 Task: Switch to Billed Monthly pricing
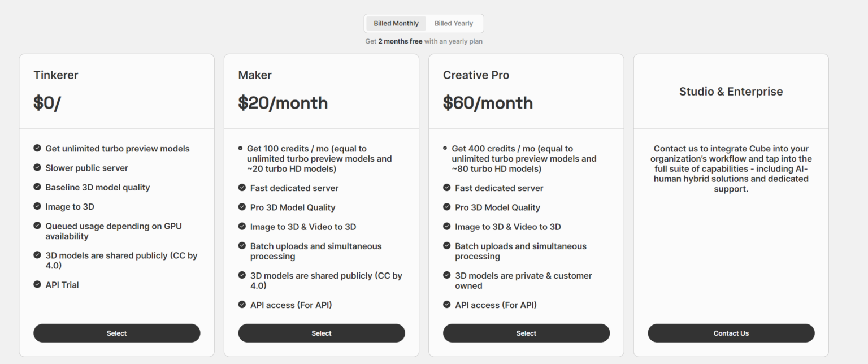[396, 24]
